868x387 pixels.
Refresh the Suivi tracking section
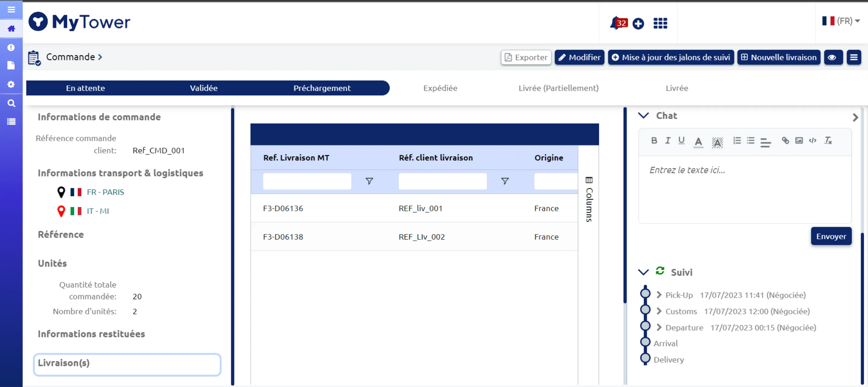click(660, 271)
